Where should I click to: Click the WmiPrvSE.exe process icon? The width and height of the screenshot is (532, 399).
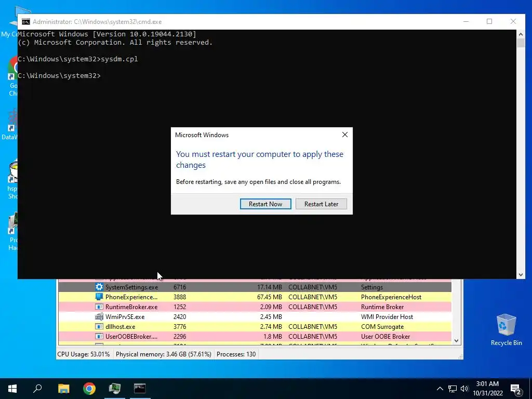(x=99, y=316)
